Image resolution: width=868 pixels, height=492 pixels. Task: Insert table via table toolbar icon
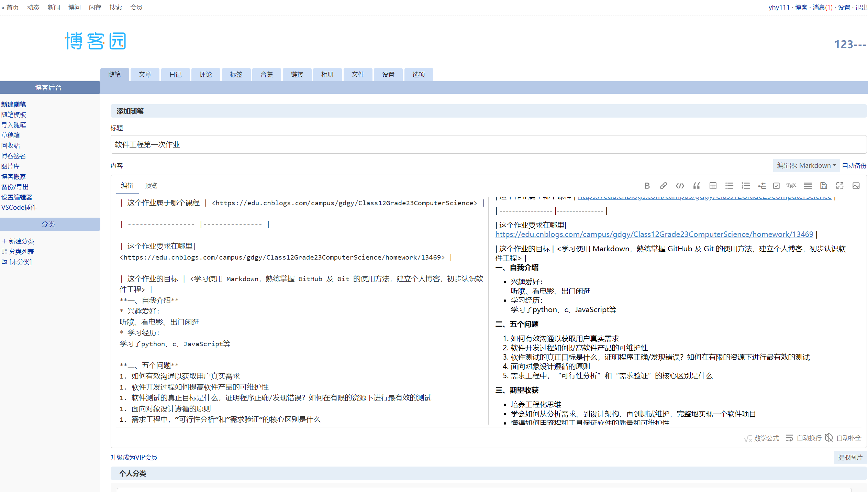point(713,186)
